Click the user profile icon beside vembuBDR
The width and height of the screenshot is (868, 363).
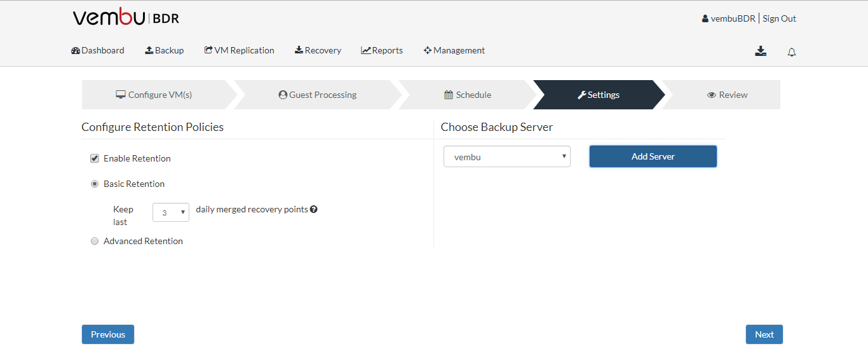pos(705,18)
